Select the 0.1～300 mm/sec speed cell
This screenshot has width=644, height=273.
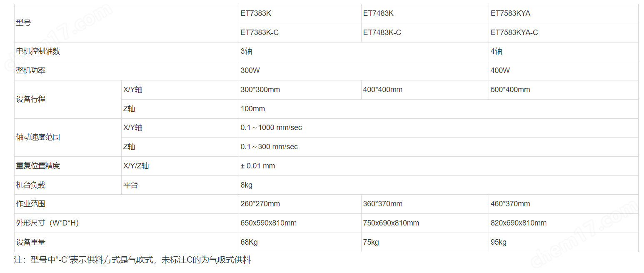[x=269, y=147]
